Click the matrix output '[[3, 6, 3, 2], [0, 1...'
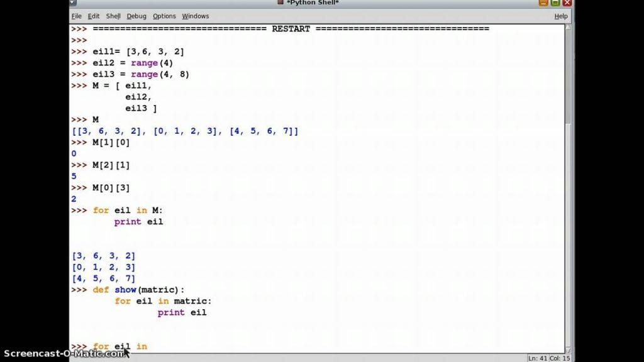 186,131
